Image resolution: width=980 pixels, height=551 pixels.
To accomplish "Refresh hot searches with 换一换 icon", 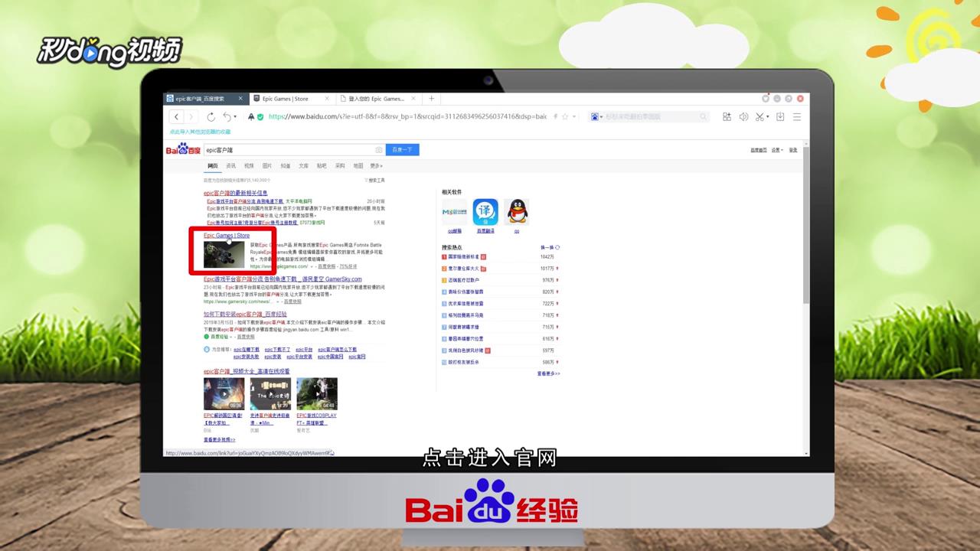I will tap(557, 248).
